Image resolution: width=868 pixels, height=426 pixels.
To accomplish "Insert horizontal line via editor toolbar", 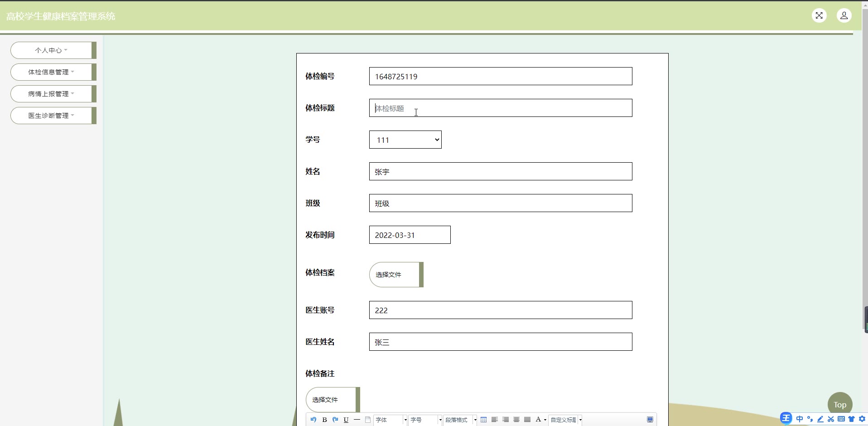I will 357,420.
